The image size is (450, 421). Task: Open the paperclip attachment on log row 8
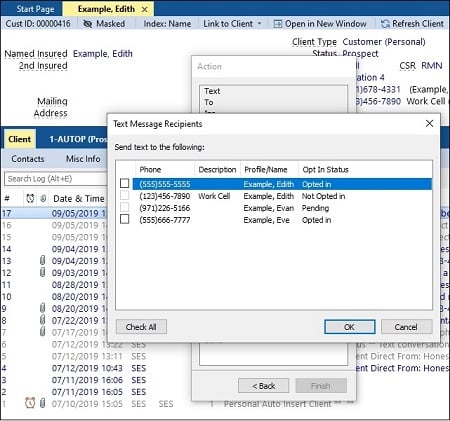tap(42, 320)
